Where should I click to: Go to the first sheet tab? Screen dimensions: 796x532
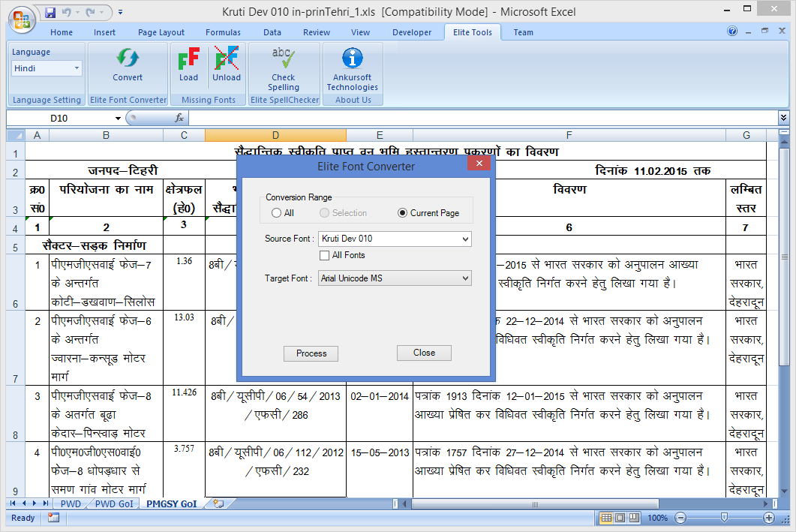13,503
